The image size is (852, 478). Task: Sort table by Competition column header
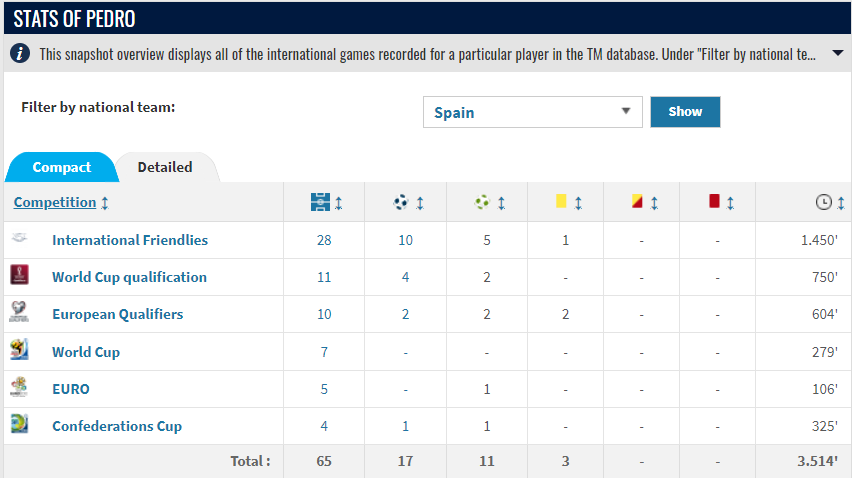[x=55, y=202]
